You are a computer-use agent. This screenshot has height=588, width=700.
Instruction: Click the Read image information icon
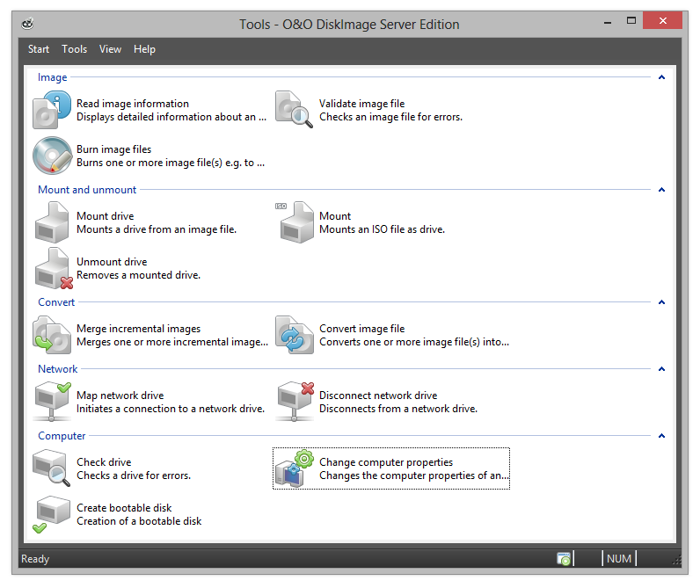(52, 110)
